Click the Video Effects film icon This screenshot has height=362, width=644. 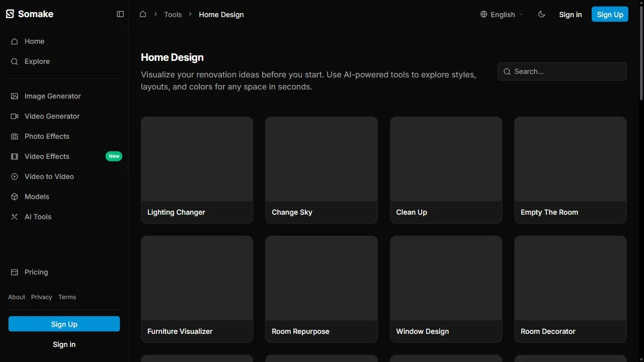(x=15, y=156)
